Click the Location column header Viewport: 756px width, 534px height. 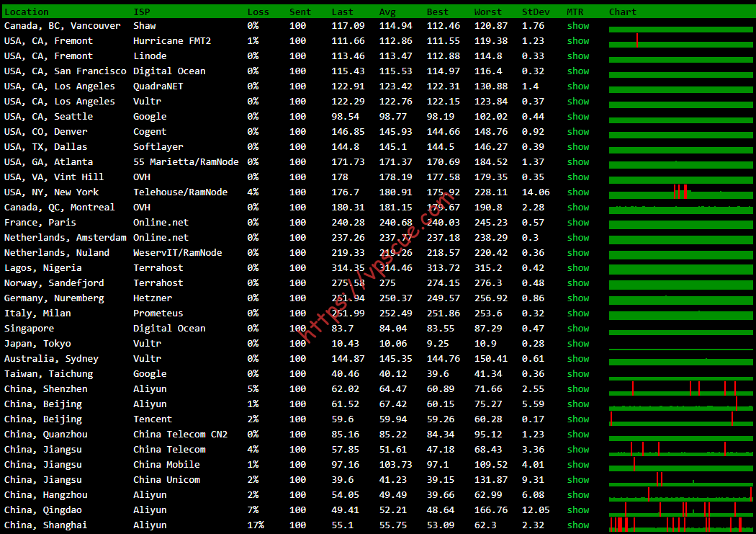27,12
